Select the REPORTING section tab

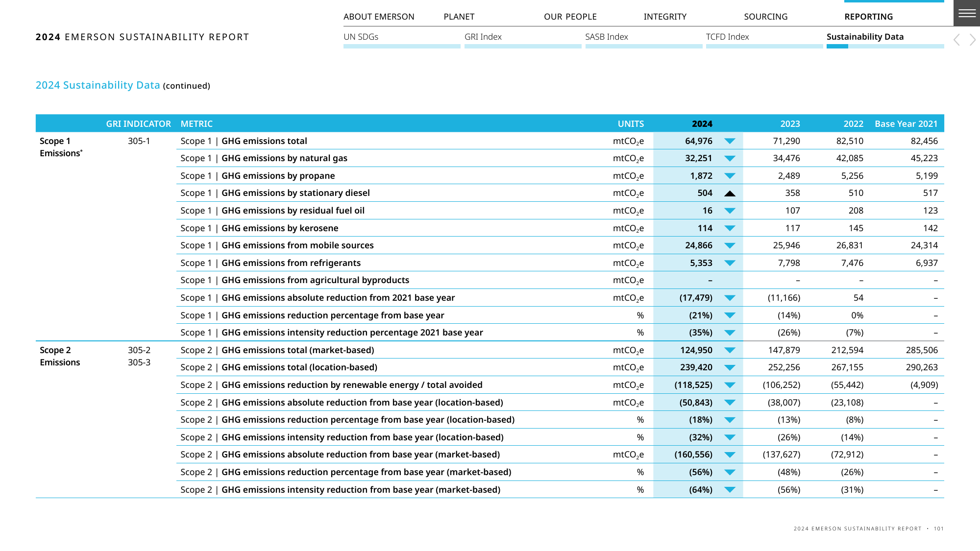[x=869, y=17]
